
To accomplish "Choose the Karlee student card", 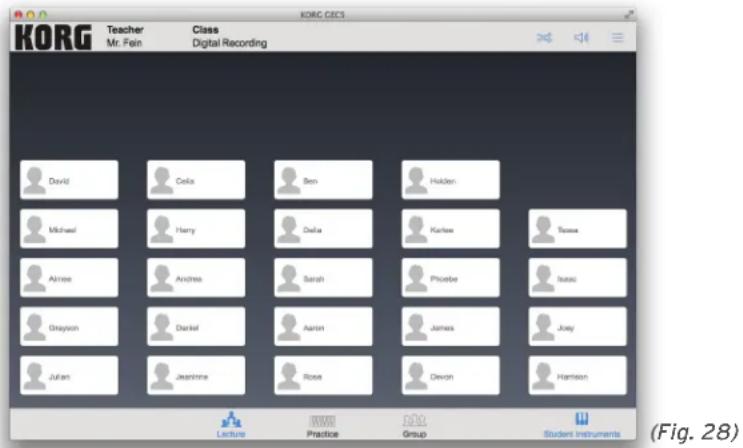I will (451, 229).
